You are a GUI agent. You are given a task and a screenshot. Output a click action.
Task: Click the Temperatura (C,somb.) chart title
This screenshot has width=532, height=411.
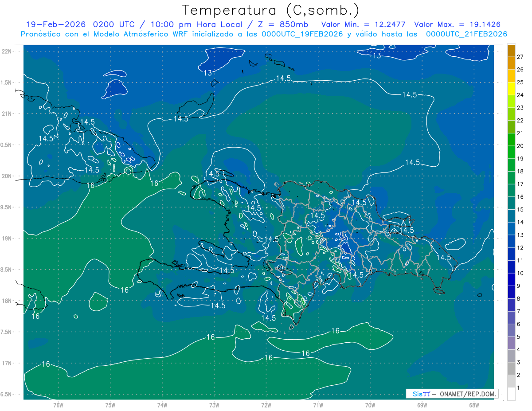tap(271, 10)
